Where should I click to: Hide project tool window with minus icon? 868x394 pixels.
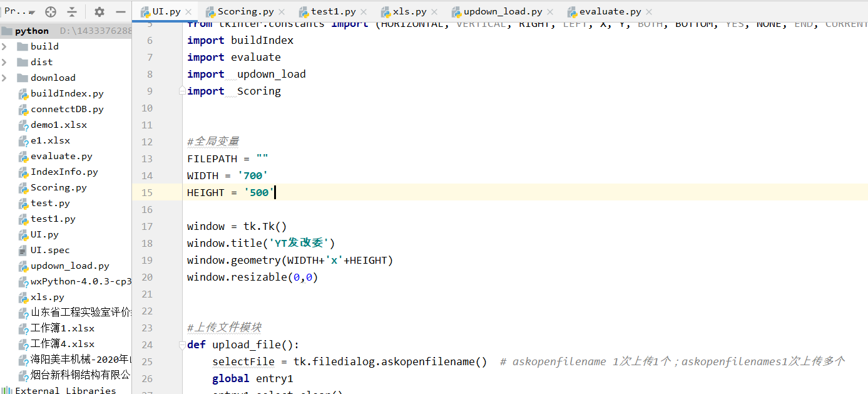pyautogui.click(x=121, y=11)
